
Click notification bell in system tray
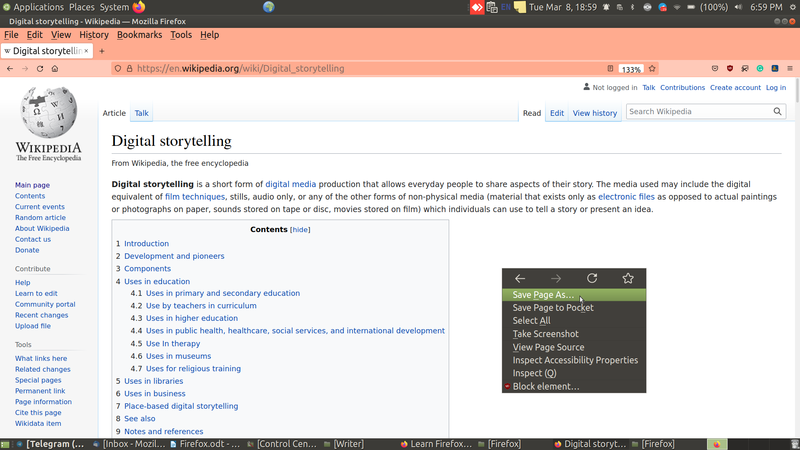coord(606,7)
